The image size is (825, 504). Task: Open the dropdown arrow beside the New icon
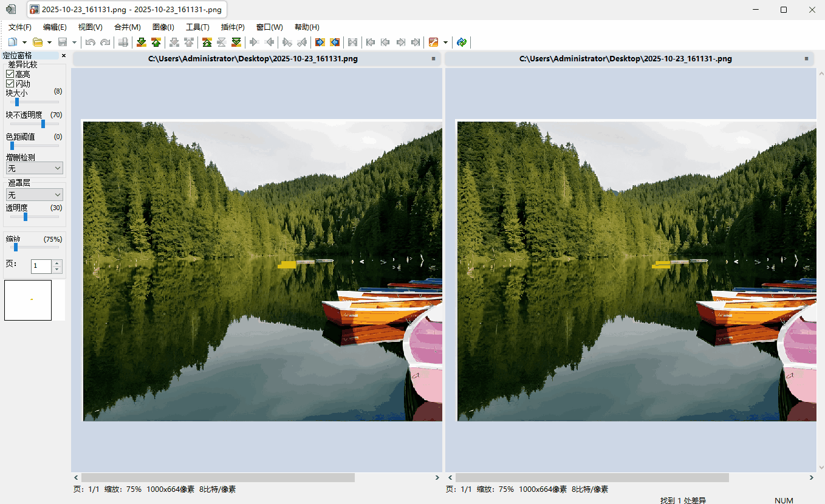click(x=24, y=42)
